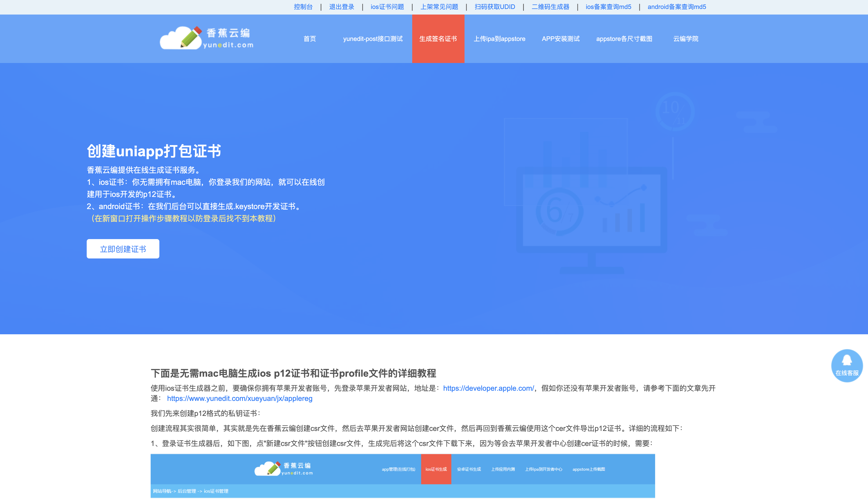Click the 香蕉云编 yunedit.com logo
868x499 pixels.
tap(207, 38)
